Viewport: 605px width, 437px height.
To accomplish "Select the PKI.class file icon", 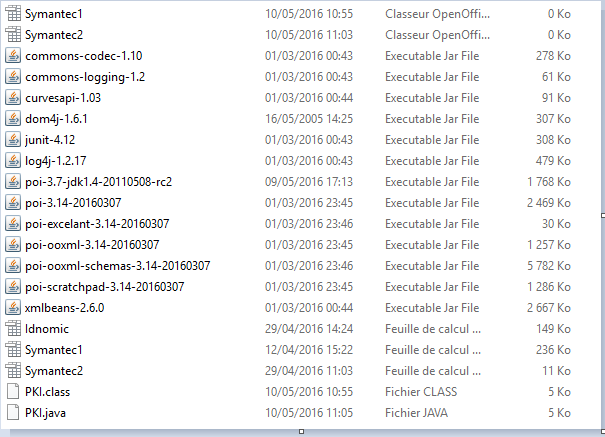I will (x=13, y=391).
